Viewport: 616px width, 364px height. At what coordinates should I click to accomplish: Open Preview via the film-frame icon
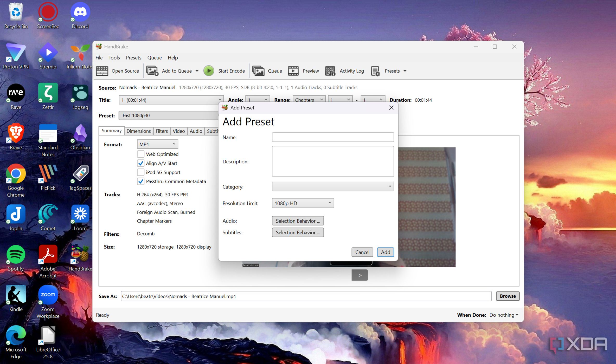tap(293, 71)
